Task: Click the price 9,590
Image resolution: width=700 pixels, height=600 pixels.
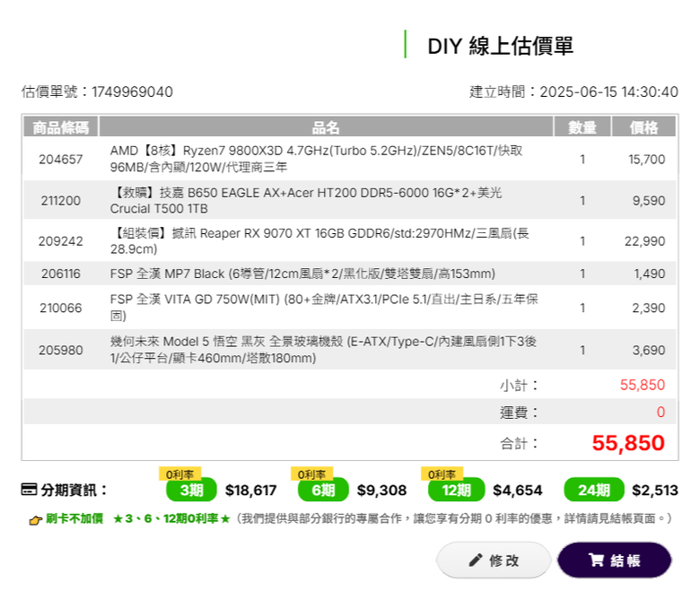Action: (x=649, y=201)
